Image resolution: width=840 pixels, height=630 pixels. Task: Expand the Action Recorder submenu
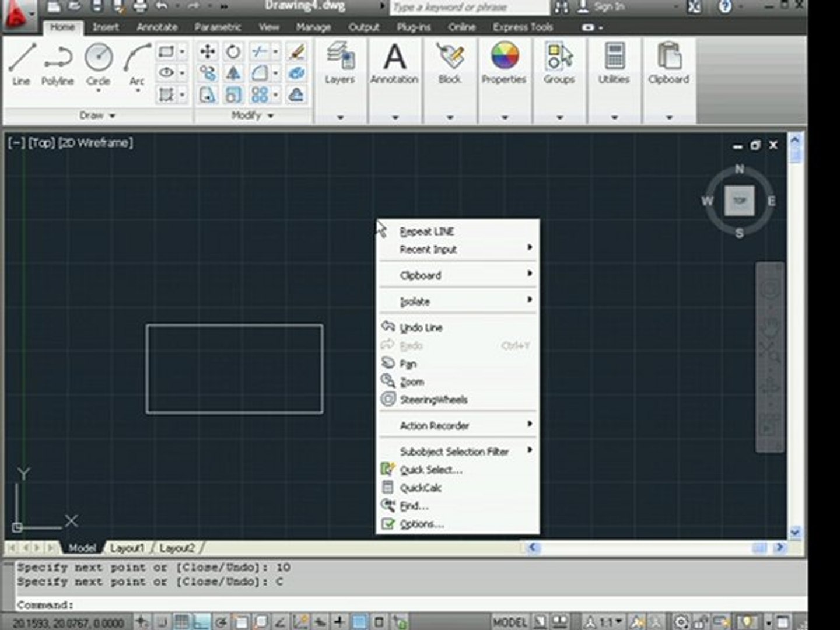pyautogui.click(x=458, y=425)
